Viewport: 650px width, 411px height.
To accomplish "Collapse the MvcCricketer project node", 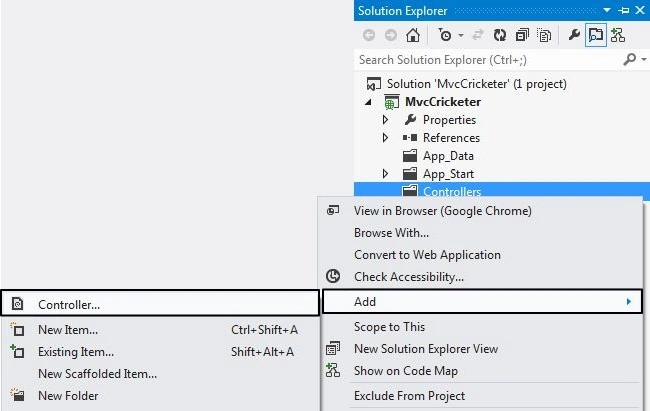I will point(368,102).
